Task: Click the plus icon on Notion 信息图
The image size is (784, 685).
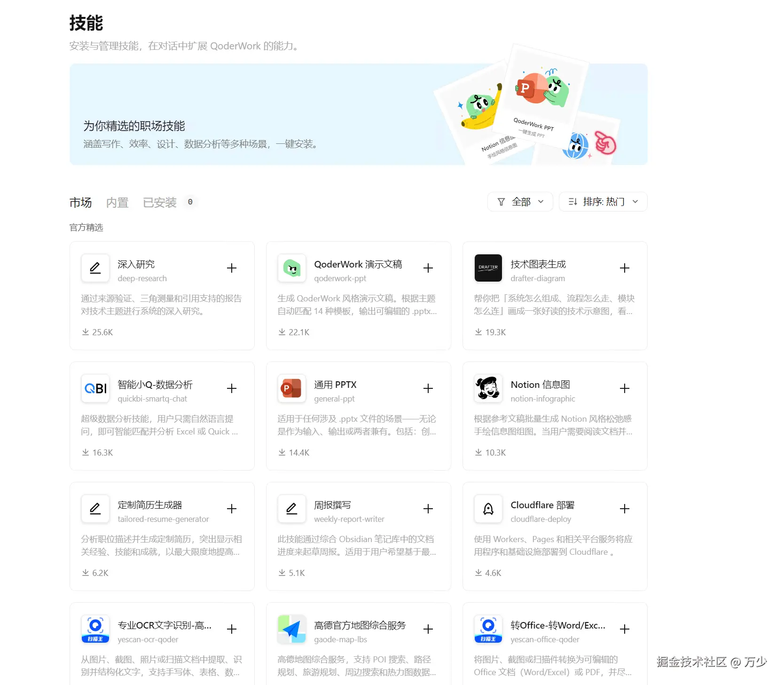Action: coord(625,388)
